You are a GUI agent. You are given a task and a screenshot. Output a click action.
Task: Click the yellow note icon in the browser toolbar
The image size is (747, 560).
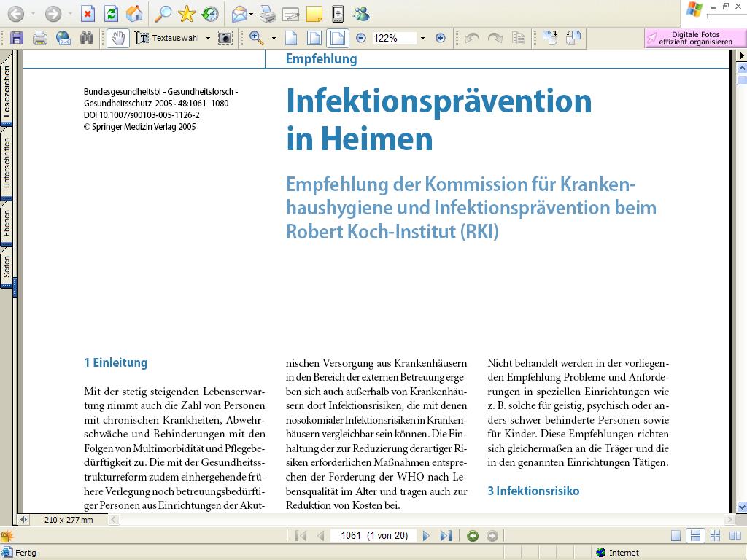click(x=314, y=15)
